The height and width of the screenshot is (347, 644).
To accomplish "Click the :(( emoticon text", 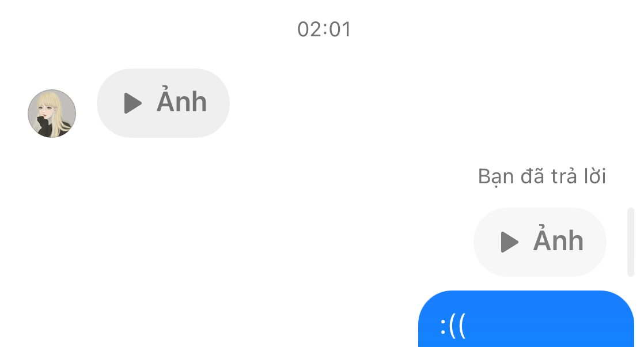I will (453, 326).
